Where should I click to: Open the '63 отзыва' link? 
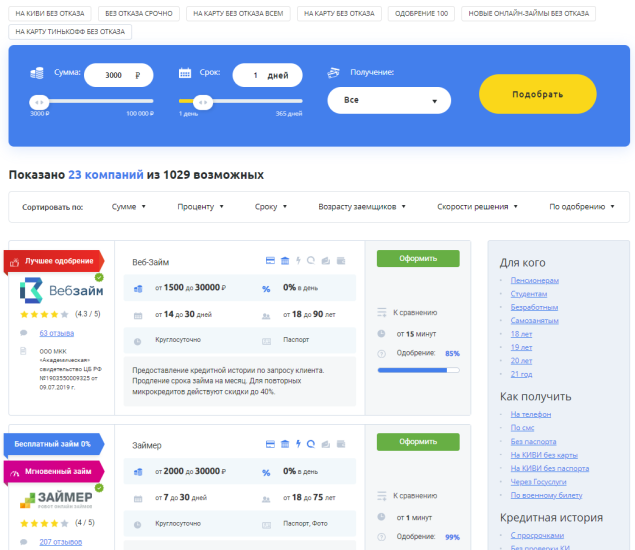[x=57, y=333]
